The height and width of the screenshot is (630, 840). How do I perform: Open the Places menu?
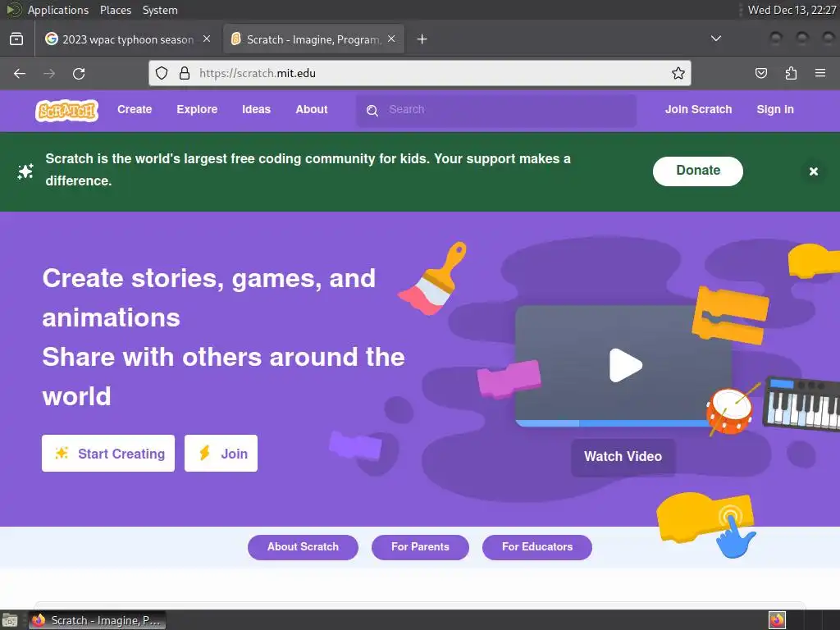116,10
